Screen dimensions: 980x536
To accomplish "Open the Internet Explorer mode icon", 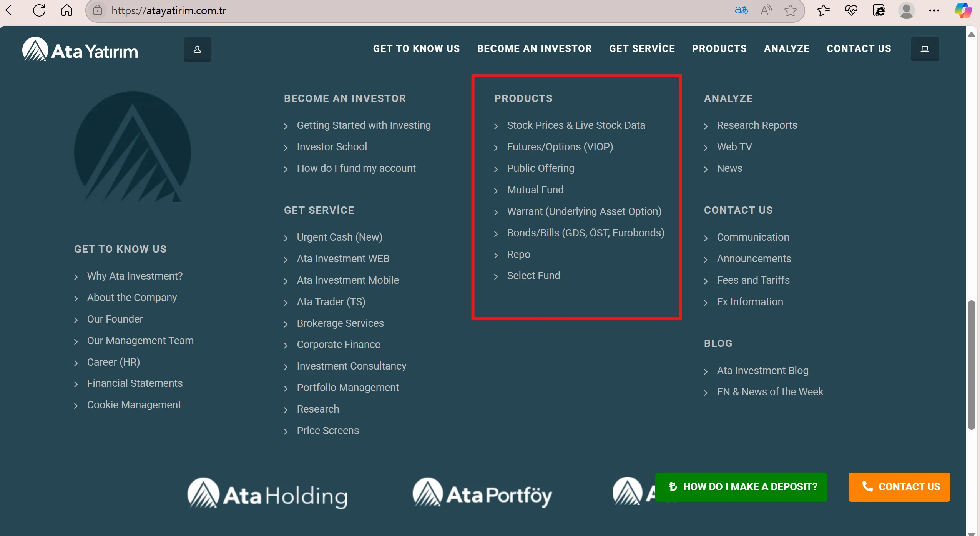I will click(x=879, y=10).
